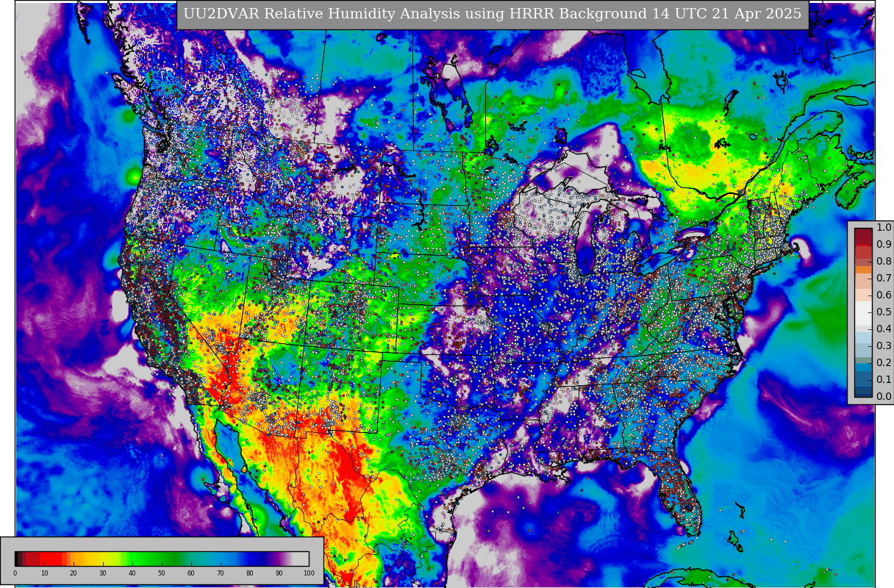This screenshot has width=894, height=588.
Task: Click the '0.0' label on right colorbar
Action: [884, 397]
